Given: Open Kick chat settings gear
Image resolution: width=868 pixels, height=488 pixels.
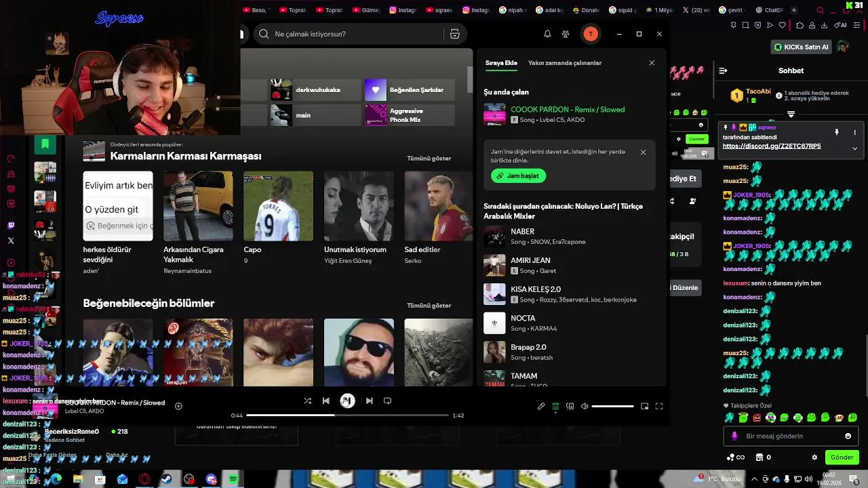Looking at the screenshot, I should tap(814, 457).
